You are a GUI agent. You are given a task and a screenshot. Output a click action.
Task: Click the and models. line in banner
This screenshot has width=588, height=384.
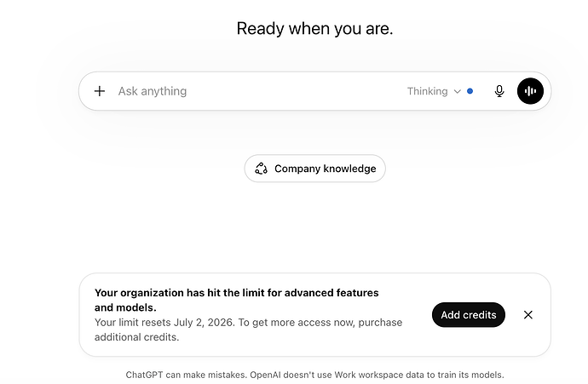coord(125,307)
